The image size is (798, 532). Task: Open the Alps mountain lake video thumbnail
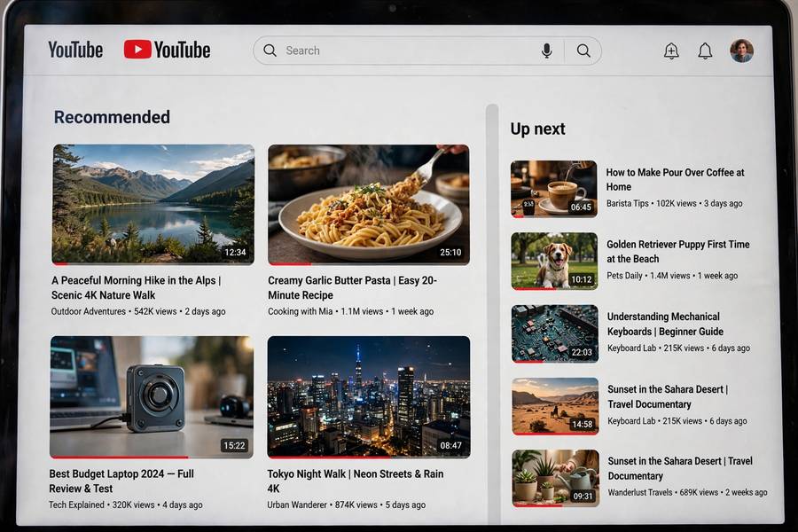point(153,205)
